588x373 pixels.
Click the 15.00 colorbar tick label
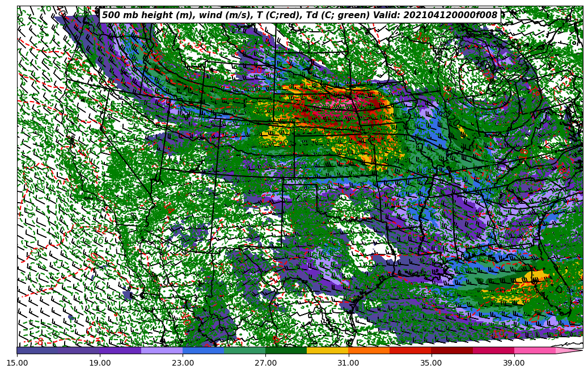click(17, 363)
